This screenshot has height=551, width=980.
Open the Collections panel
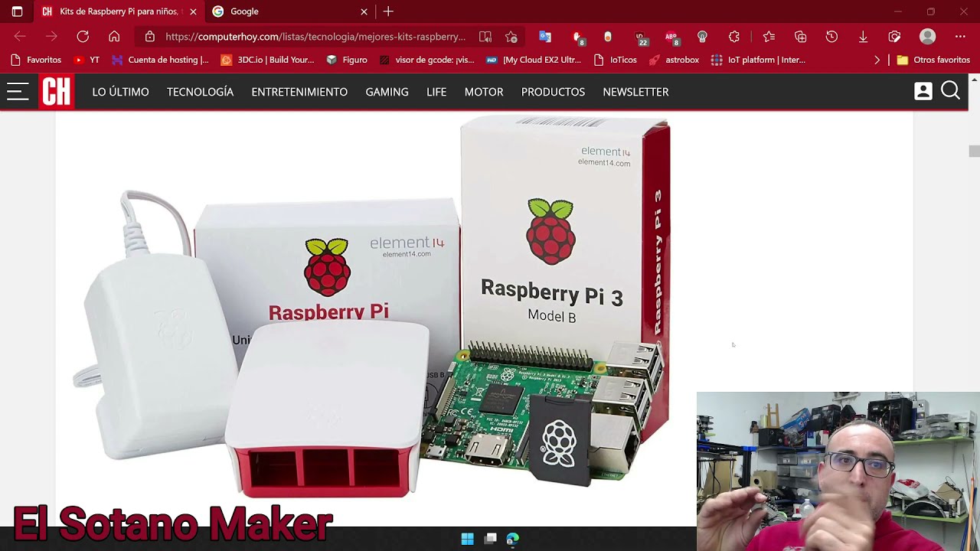point(801,37)
